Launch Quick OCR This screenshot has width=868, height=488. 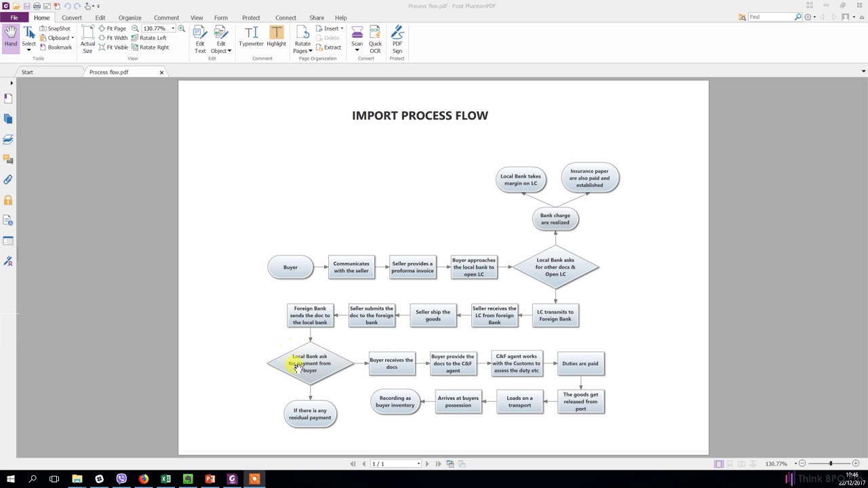click(375, 39)
